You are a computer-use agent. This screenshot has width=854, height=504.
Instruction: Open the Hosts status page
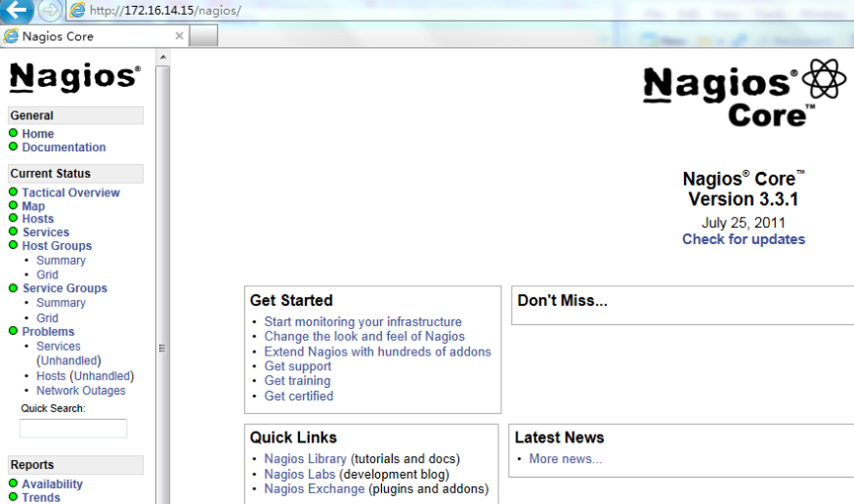37,219
